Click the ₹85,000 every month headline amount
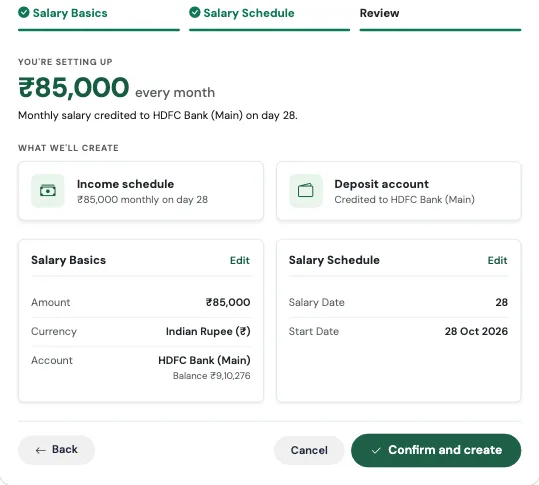Viewport: 539px width, 485px height. 74,87
